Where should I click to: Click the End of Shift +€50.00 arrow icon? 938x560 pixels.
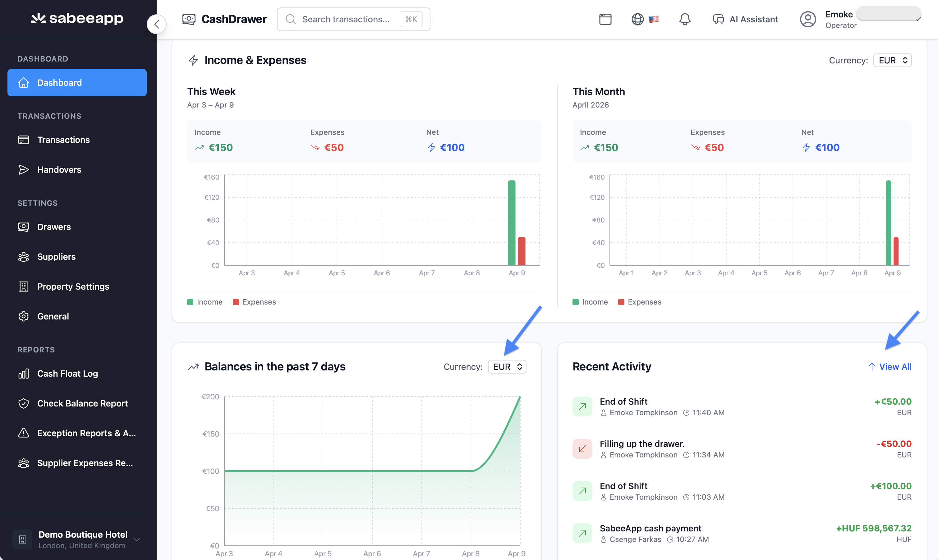(582, 406)
